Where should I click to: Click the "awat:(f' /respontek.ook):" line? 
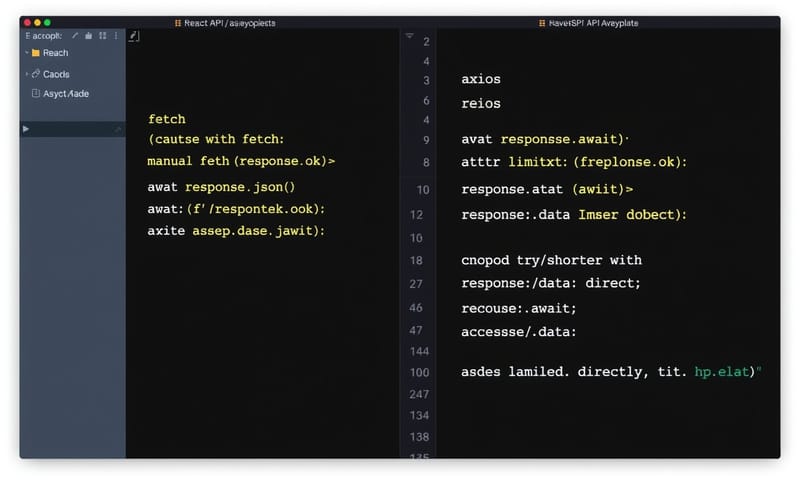pyautogui.click(x=236, y=209)
